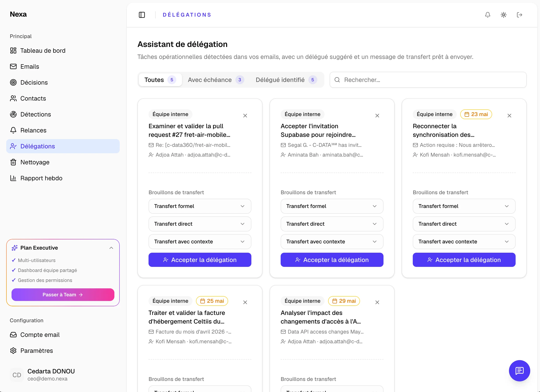
Task: Open the chat bubble button
Action: point(519,371)
